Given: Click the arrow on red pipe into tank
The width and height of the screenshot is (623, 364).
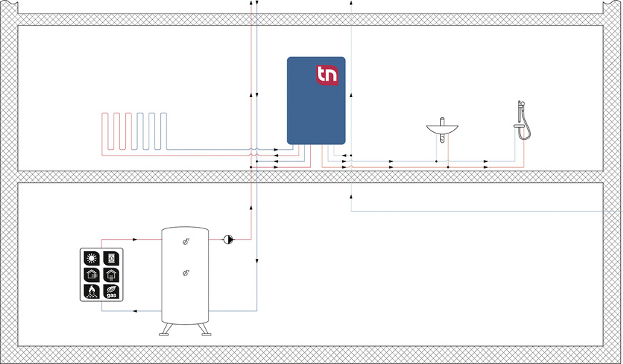Looking at the screenshot, I should click(136, 240).
